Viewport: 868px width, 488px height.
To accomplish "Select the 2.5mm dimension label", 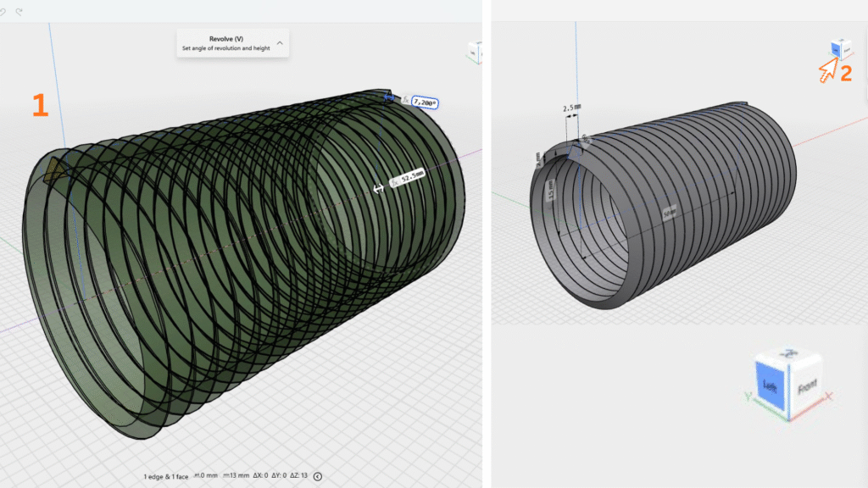I will tap(573, 108).
